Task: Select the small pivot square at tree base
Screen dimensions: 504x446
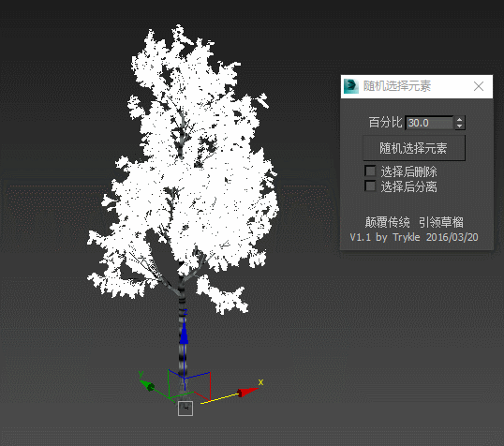Action: click(x=185, y=409)
